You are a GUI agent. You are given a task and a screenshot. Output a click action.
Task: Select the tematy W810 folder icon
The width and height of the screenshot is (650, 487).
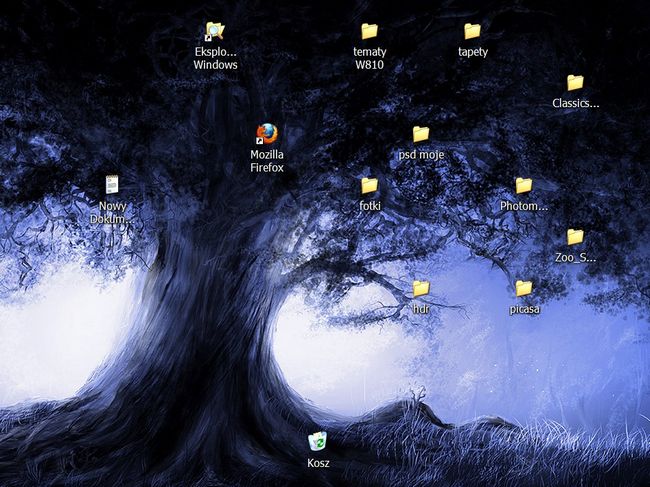pyautogui.click(x=369, y=31)
